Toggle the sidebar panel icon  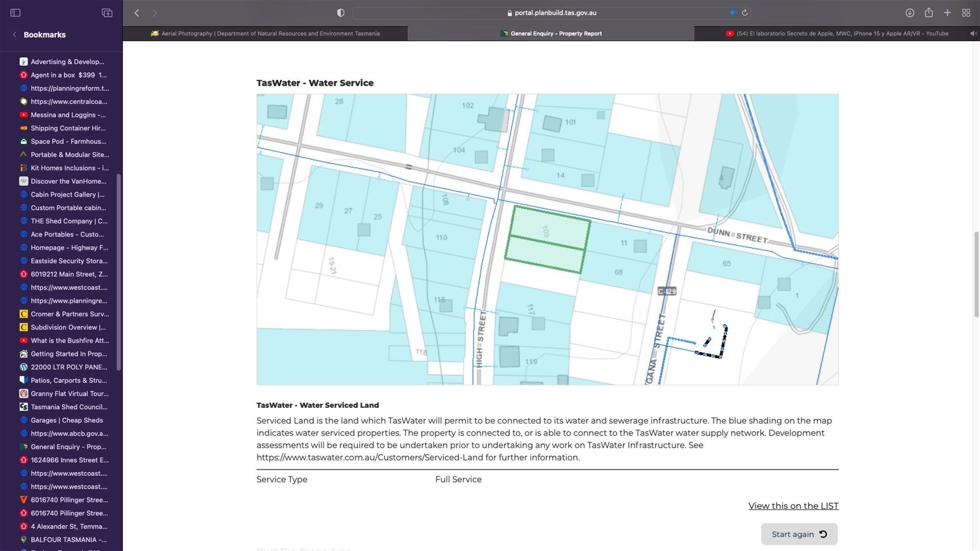(x=15, y=13)
